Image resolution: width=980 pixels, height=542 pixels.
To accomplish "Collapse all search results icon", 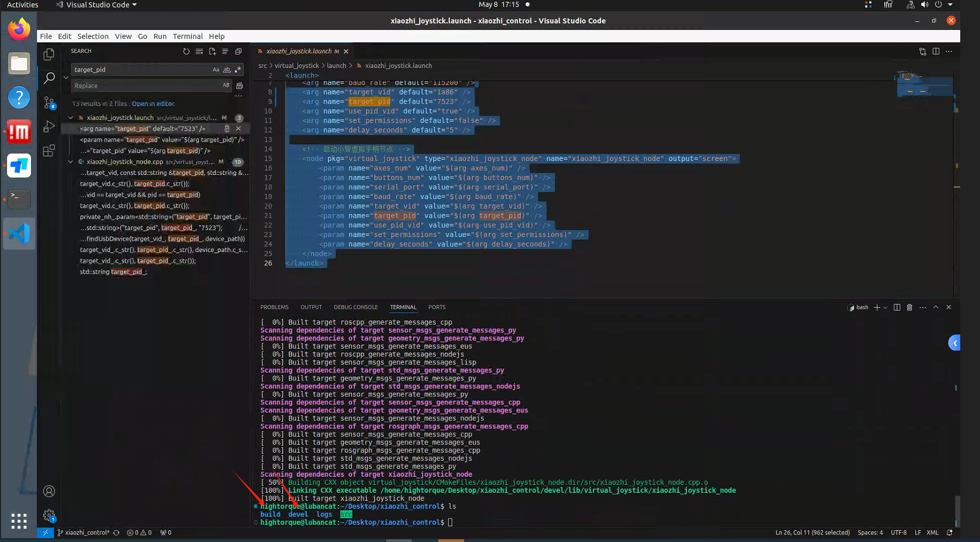I will tap(238, 51).
